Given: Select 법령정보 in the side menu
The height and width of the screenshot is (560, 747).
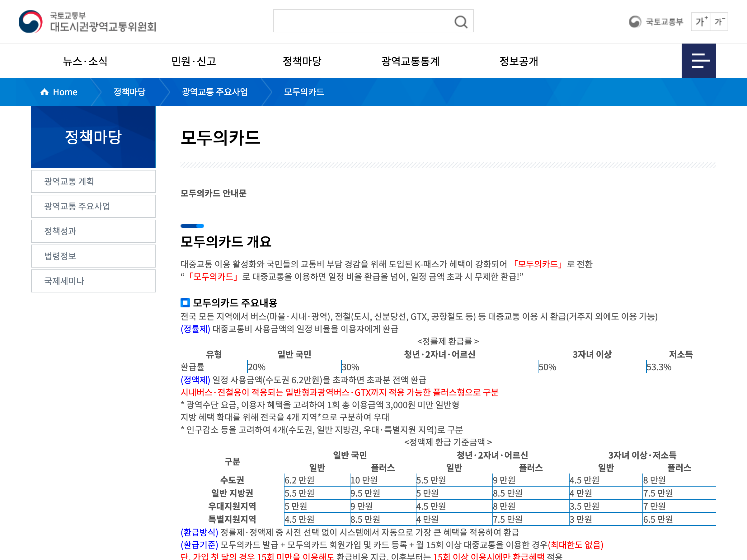Looking at the screenshot, I should (x=93, y=256).
